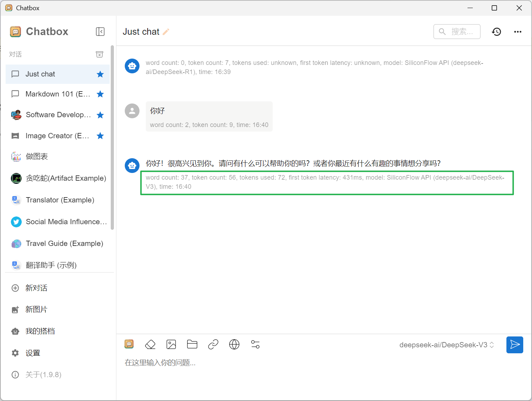Click the eraser clear-context icon
This screenshot has height=401, width=532.
click(x=150, y=345)
